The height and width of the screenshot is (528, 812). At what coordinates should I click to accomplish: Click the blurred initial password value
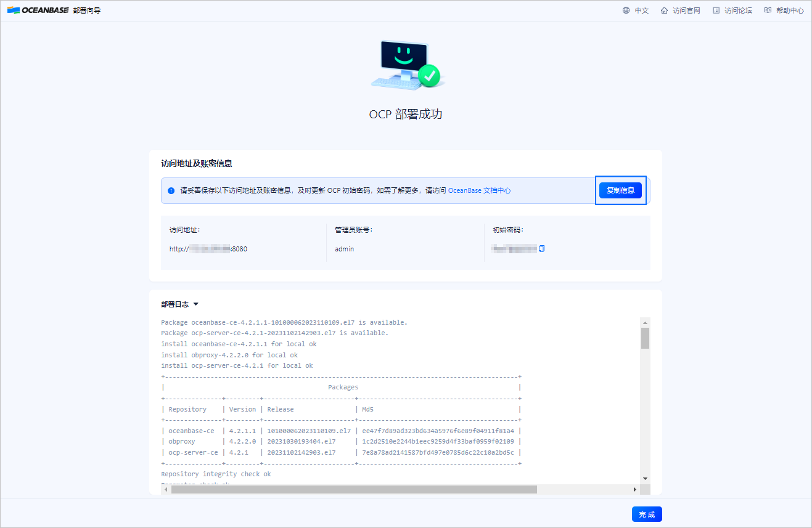click(x=514, y=249)
